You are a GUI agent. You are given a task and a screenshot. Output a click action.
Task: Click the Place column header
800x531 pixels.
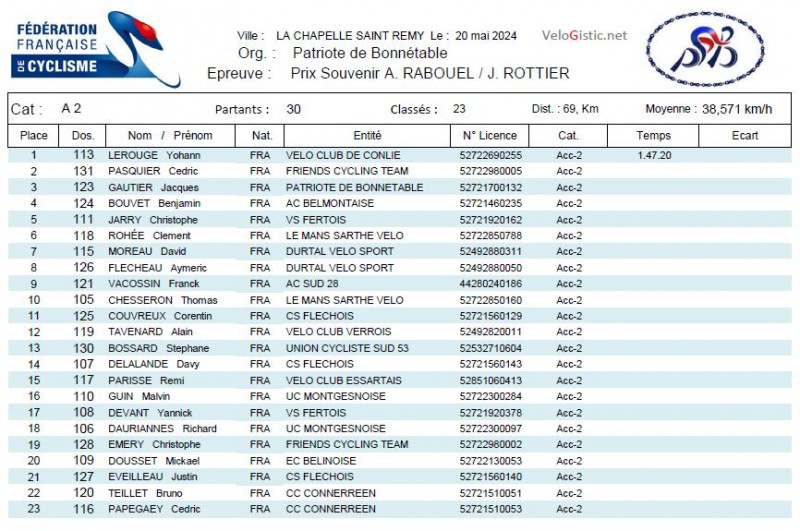tap(33, 135)
